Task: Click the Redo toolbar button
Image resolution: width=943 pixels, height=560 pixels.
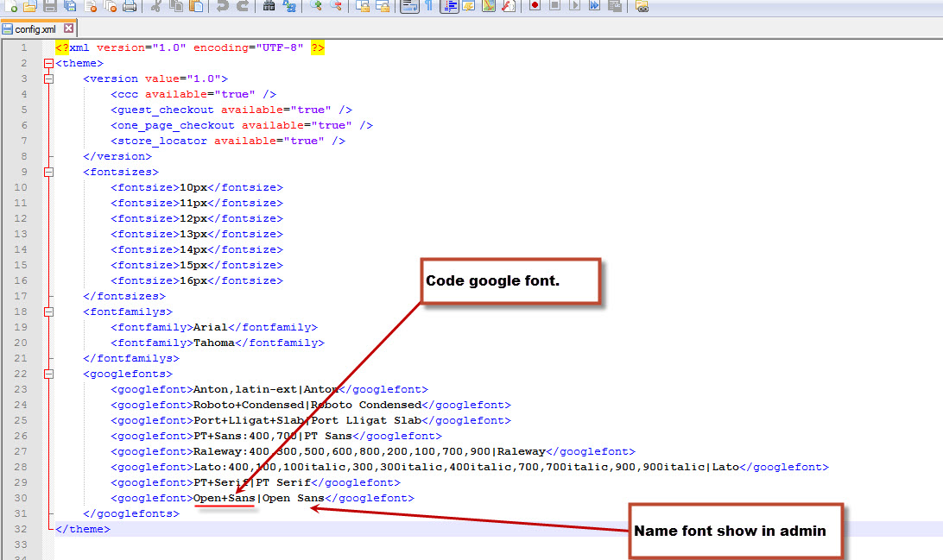Action: 243,6
